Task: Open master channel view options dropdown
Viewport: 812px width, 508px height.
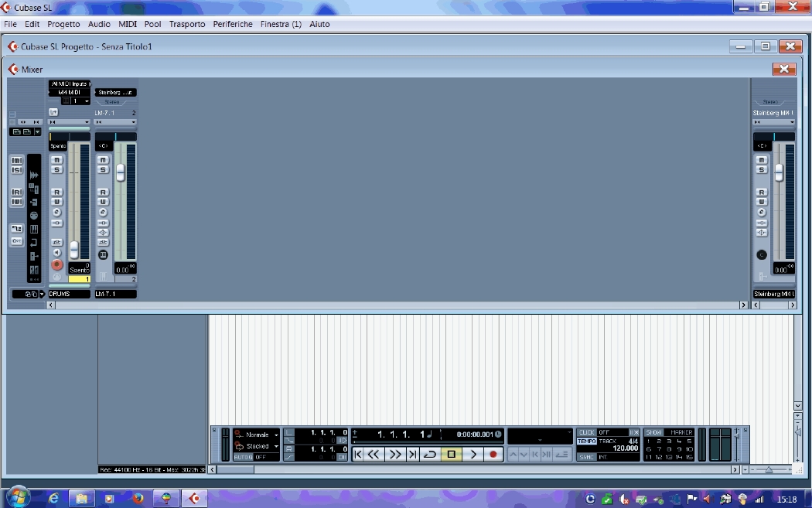Action: point(791,122)
